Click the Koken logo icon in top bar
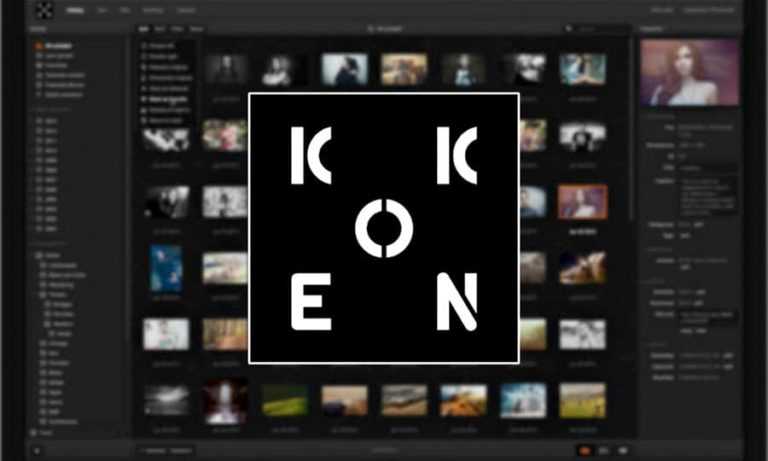Image resolution: width=768 pixels, height=461 pixels. click(x=44, y=10)
